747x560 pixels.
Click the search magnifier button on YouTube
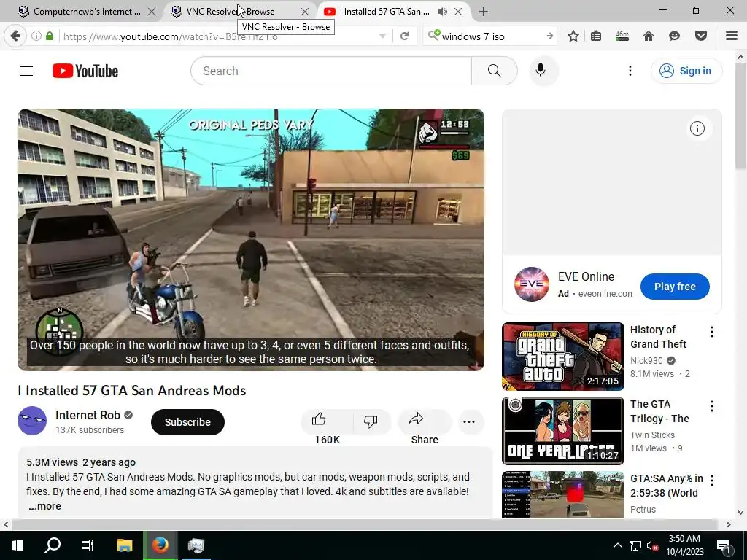point(494,71)
